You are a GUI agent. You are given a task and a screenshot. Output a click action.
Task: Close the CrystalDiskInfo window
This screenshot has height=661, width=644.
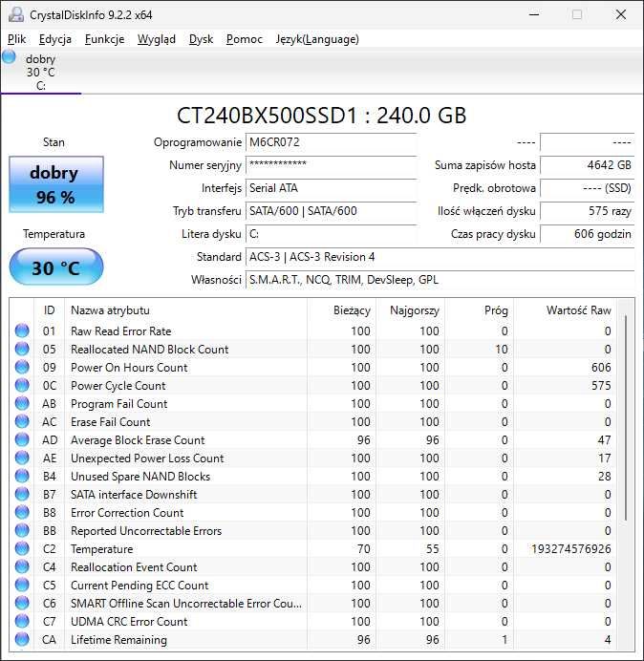coord(621,14)
